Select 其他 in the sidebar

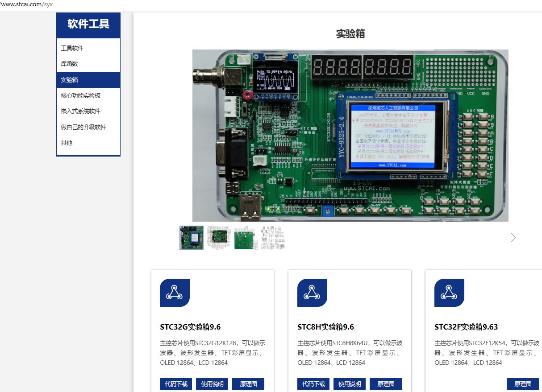pyautogui.click(x=67, y=143)
